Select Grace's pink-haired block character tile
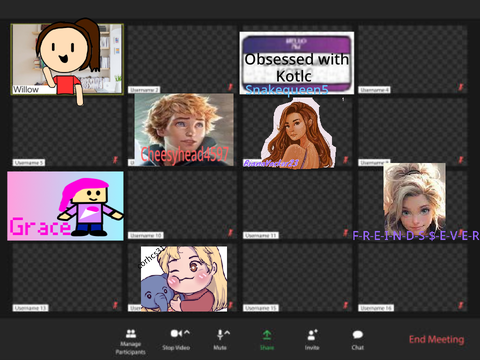 click(x=65, y=206)
